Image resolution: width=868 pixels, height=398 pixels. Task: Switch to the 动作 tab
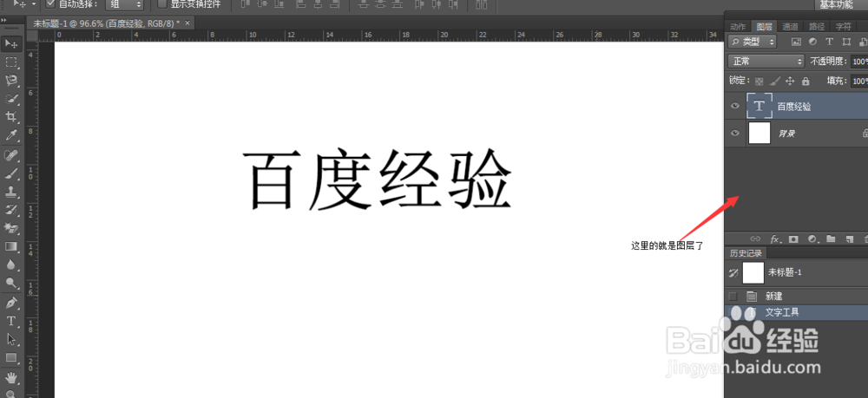737,27
